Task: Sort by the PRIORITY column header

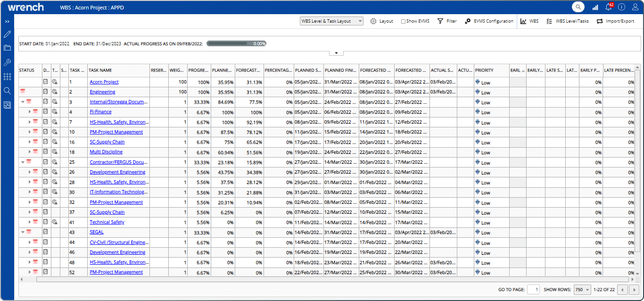Action: coord(492,70)
